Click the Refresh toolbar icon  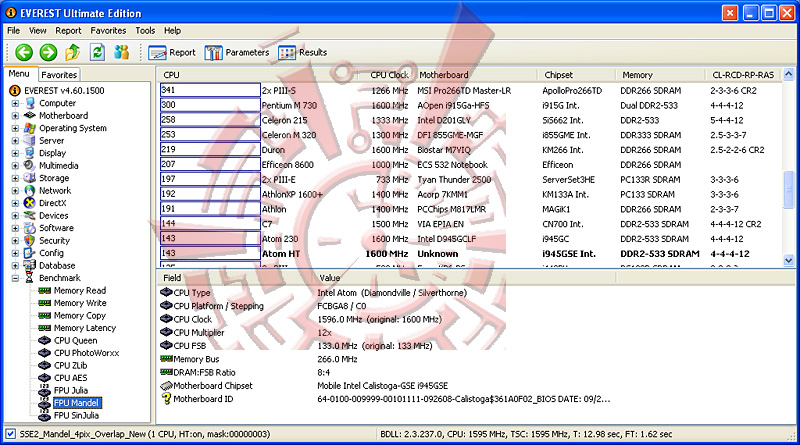97,52
